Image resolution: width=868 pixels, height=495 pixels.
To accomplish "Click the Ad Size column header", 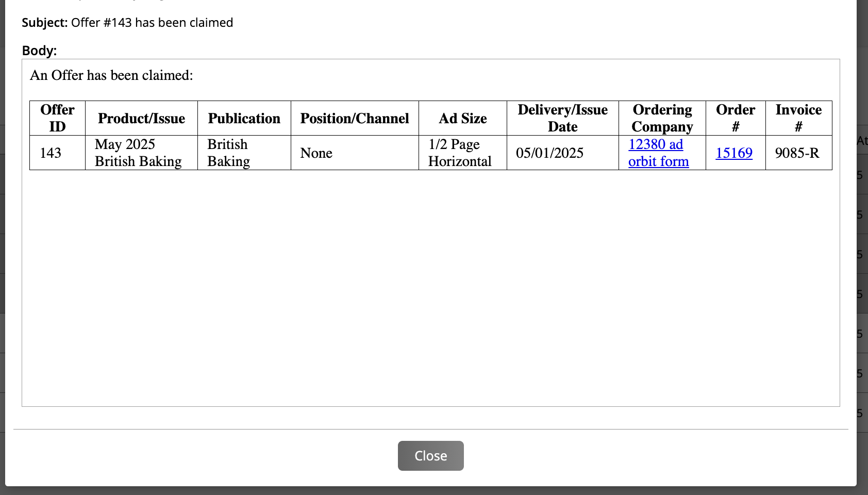I will (462, 119).
